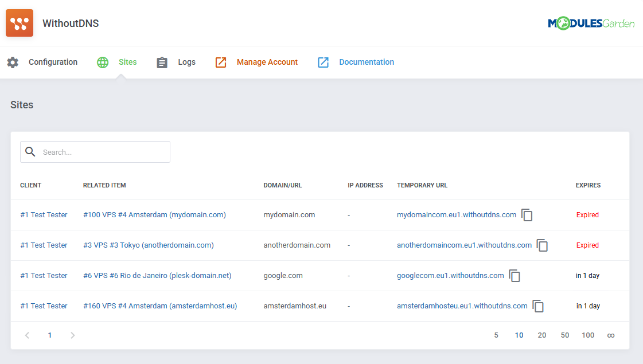Sort by EXPIRES column header
The height and width of the screenshot is (364, 643).
(588, 185)
